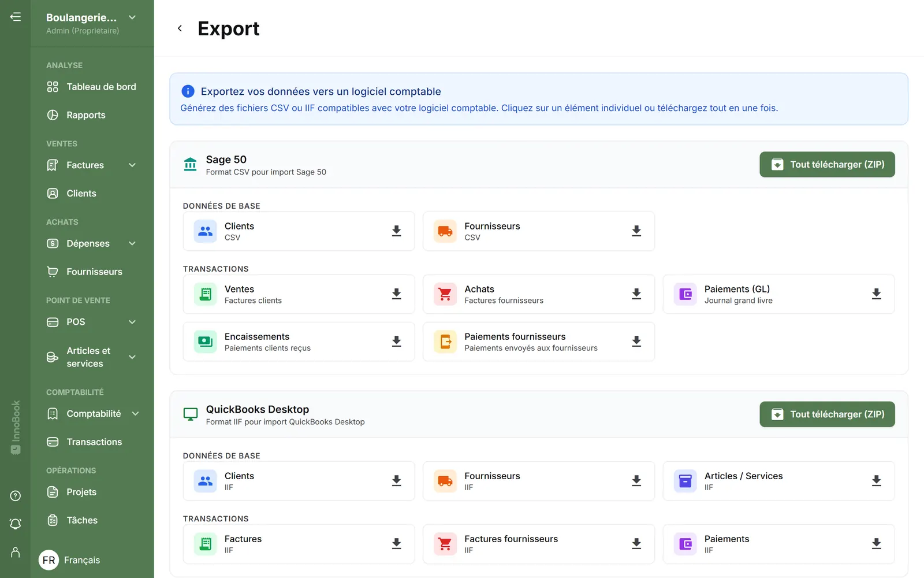The width and height of the screenshot is (924, 578).
Task: Click the Paiements (GL) purple wallet icon
Action: [685, 294]
